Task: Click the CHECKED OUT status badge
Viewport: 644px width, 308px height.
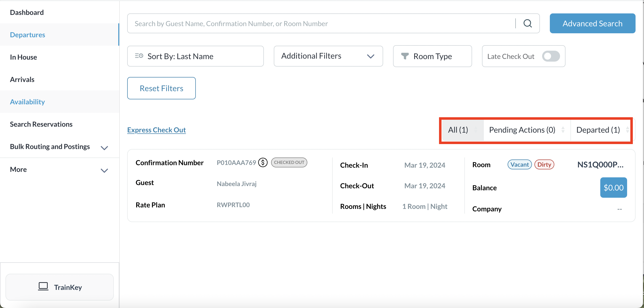Action: 289,162
